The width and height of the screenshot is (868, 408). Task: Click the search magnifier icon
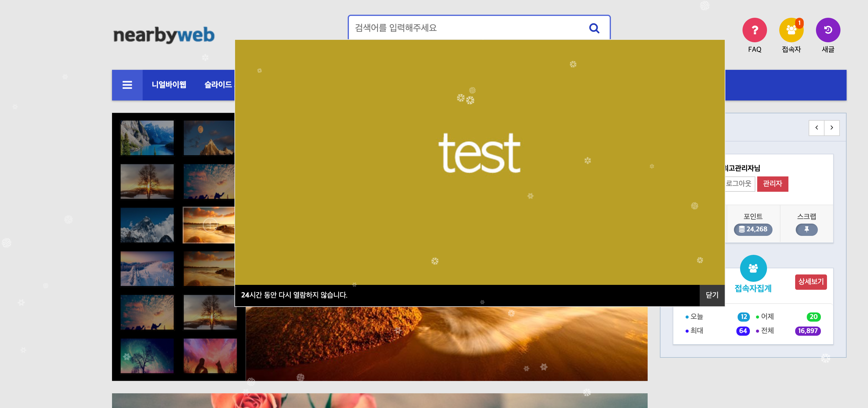coord(594,28)
